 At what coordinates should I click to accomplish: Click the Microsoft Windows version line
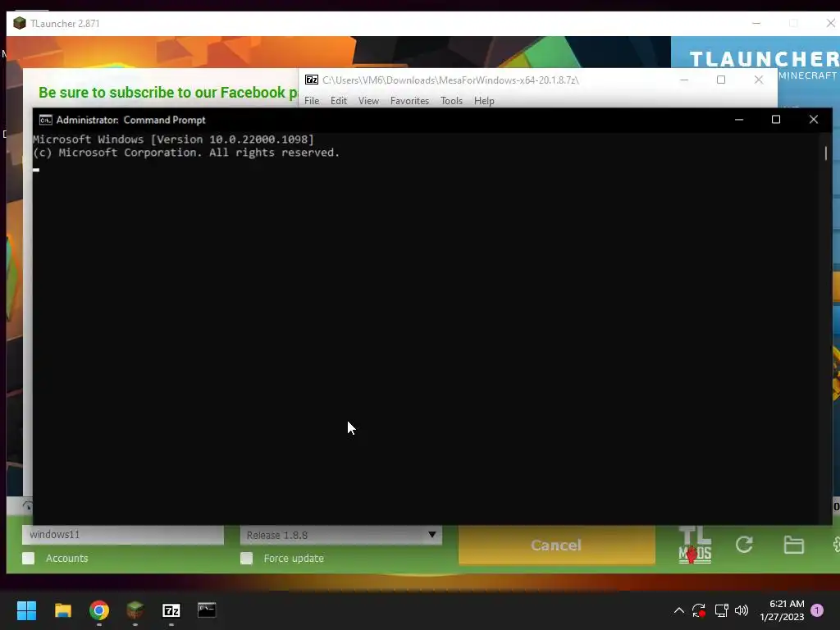click(x=173, y=139)
